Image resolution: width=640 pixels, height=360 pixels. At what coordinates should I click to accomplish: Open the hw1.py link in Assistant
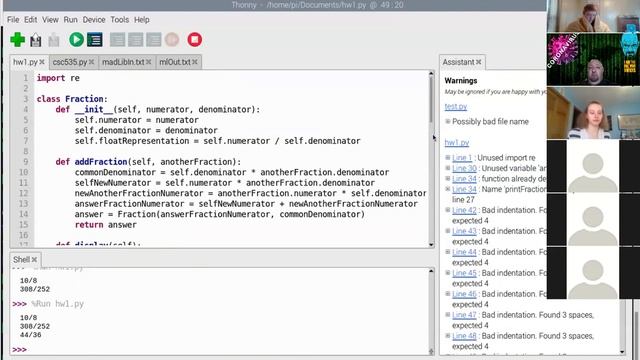click(457, 142)
